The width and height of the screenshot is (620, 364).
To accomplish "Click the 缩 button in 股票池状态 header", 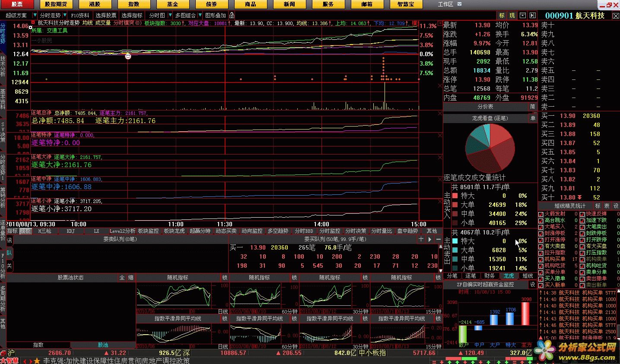I will click(130, 278).
